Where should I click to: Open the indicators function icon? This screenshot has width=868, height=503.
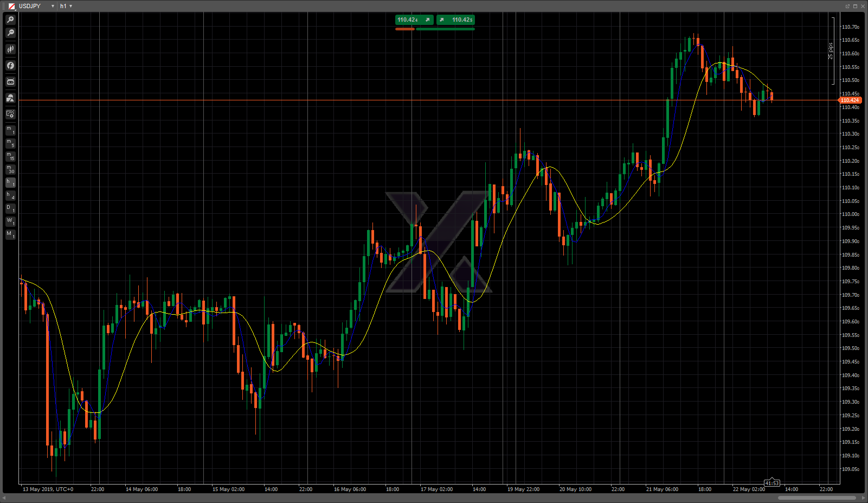click(10, 66)
